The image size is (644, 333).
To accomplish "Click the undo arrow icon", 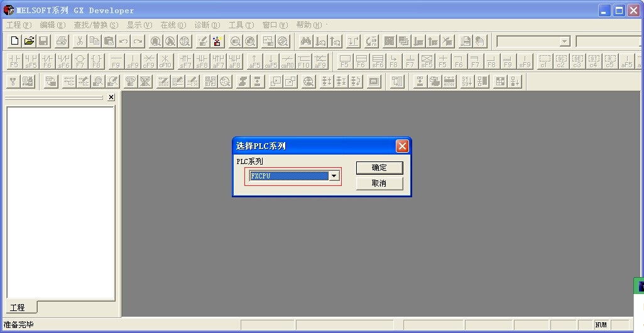I will click(x=123, y=41).
